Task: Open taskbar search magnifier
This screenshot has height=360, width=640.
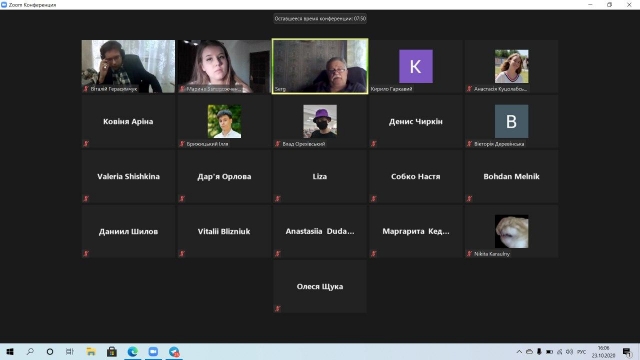Action: [30, 351]
